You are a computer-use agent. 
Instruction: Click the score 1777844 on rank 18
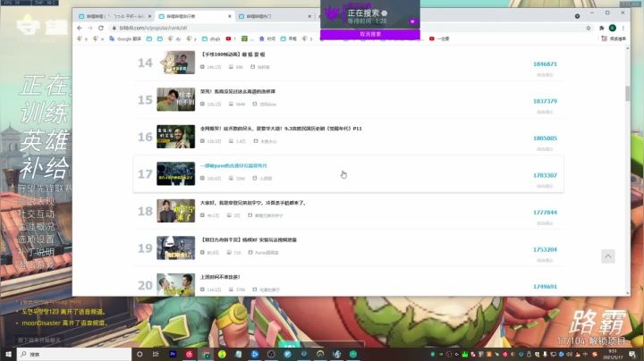pos(545,213)
